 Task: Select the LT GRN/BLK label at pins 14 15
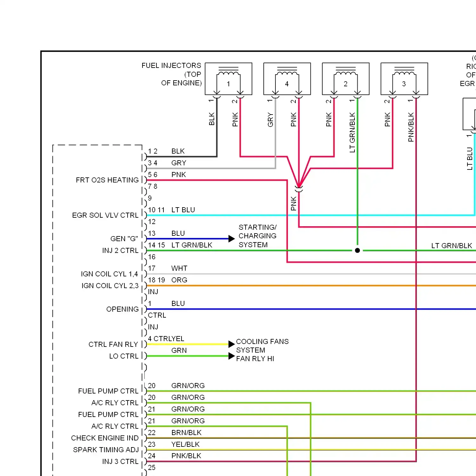pos(192,245)
